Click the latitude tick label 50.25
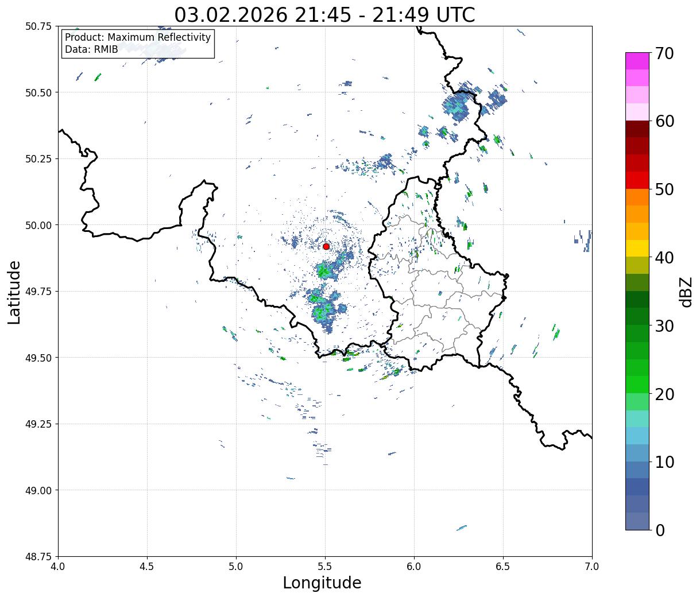This screenshot has width=700, height=597. 38,159
